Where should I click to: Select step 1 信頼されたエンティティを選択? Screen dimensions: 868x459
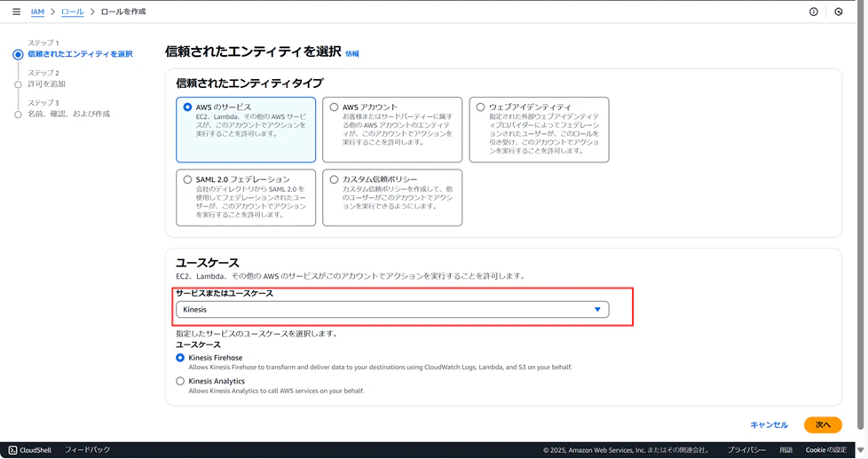[x=80, y=54]
